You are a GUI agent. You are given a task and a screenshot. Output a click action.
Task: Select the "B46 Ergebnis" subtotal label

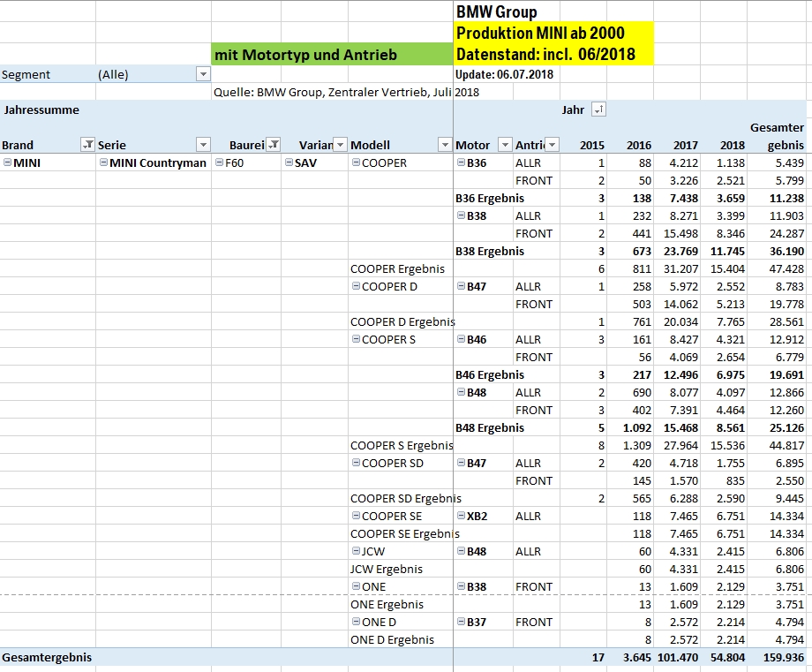tap(490, 374)
